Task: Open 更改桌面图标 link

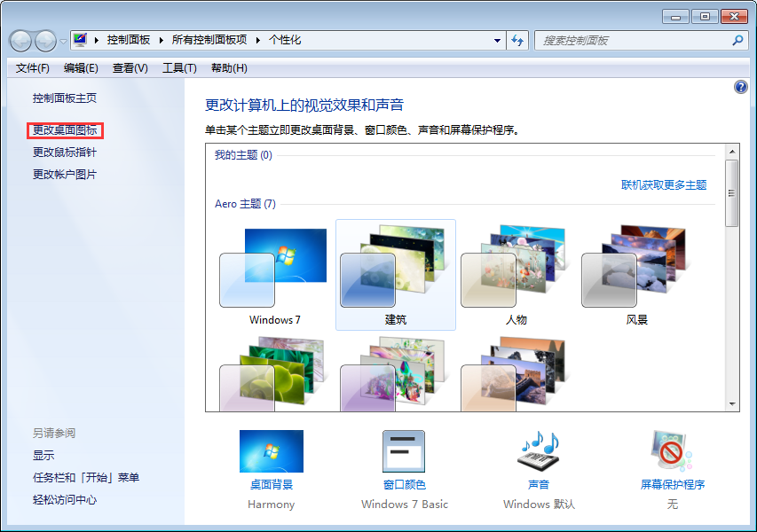Action: coord(65,130)
